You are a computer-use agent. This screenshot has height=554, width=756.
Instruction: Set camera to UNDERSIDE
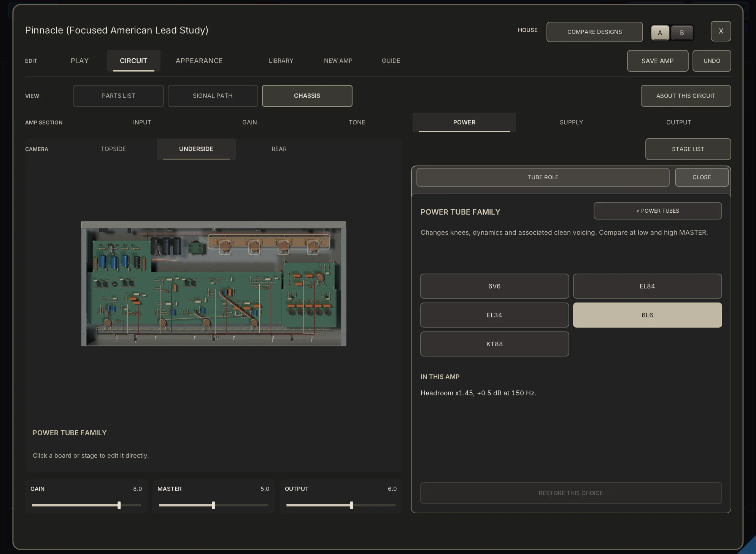click(196, 149)
